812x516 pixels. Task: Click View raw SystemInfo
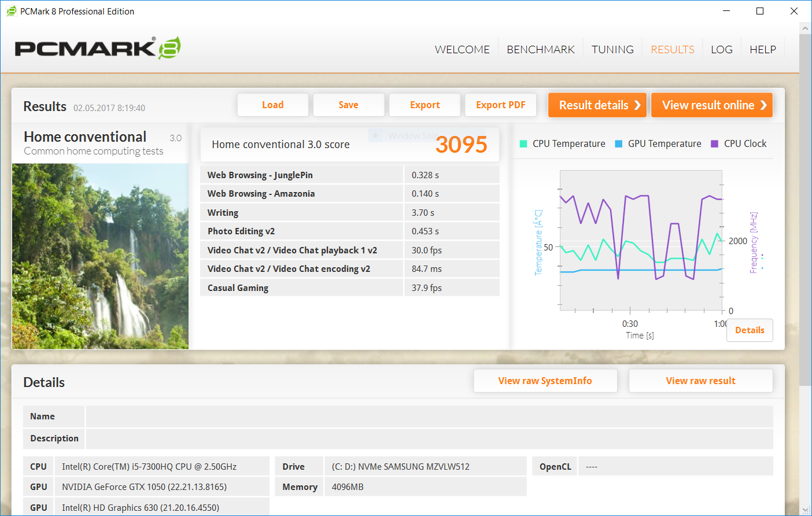(545, 381)
